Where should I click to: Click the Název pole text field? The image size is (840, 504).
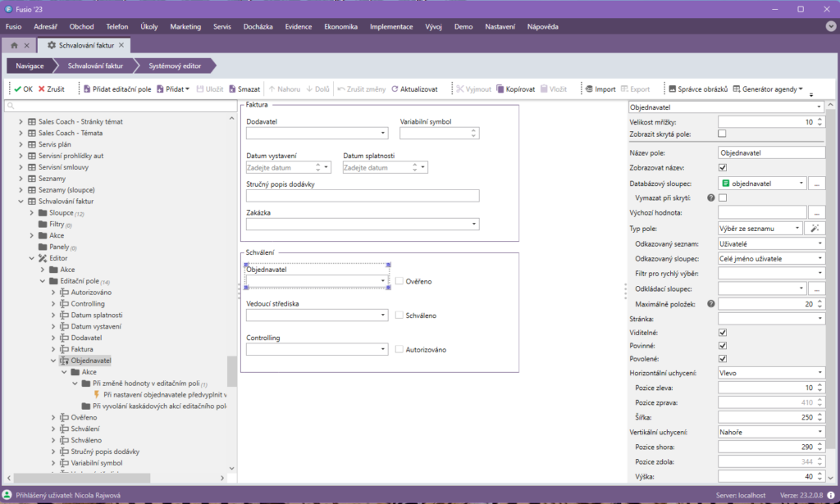(770, 152)
